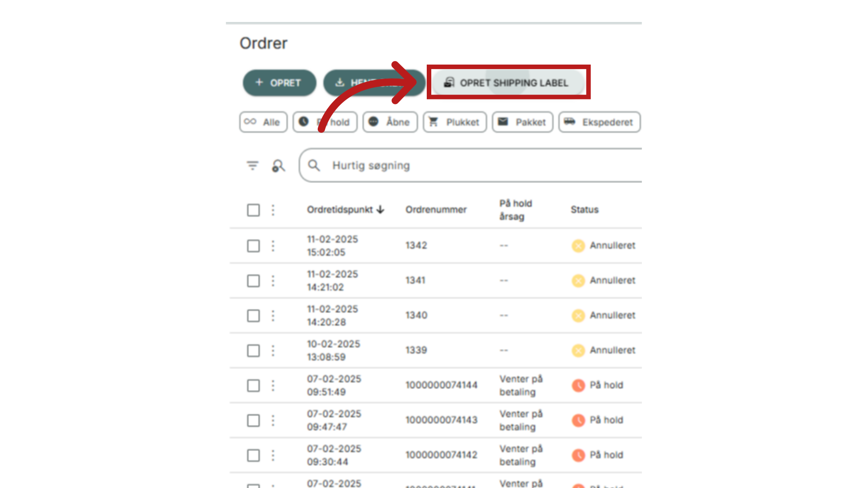868x488 pixels.
Task: Click the På hold årsag column header
Action: [x=516, y=210]
